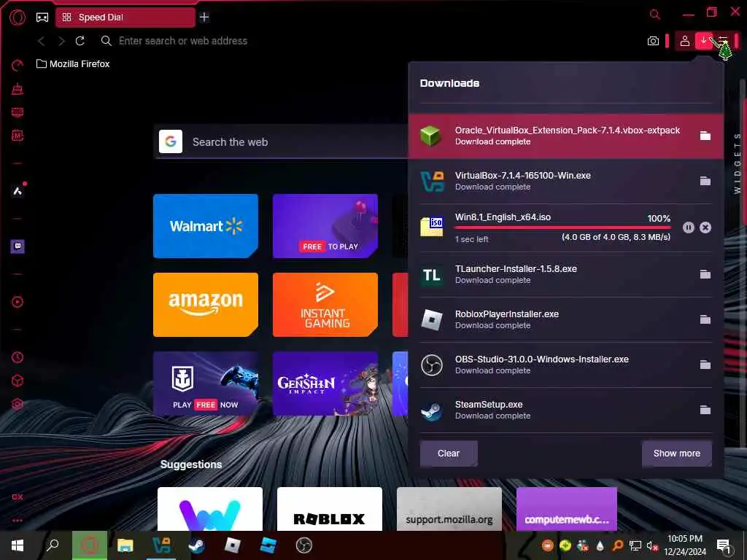
Task: Unmute the muted volume tray icon
Action: coord(651,545)
